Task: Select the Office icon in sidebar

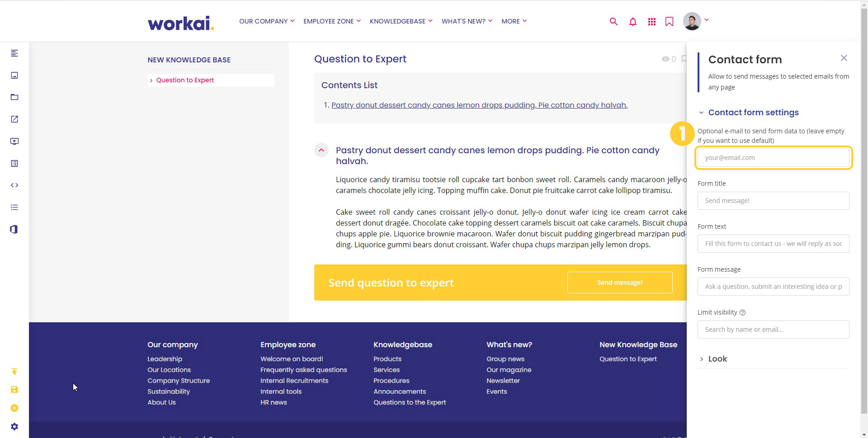Action: point(14,229)
